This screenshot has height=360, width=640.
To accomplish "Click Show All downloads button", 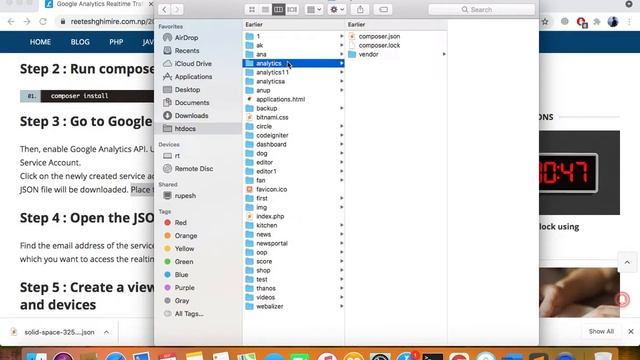I will pos(601,331).
